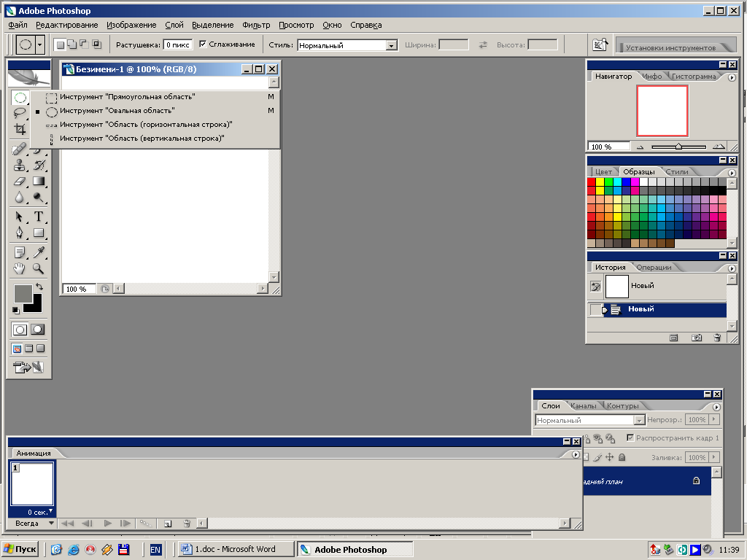Create new document from current state icon
747x560 pixels.
click(673, 338)
